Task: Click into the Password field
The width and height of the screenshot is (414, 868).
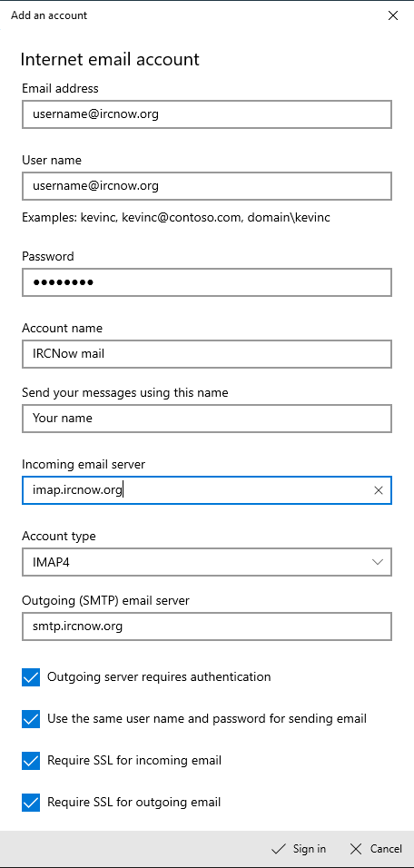Action: pyautogui.click(x=207, y=282)
